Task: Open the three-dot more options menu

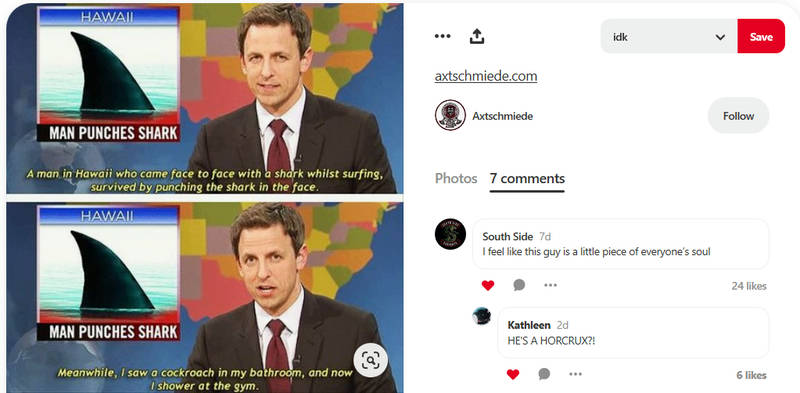Action: coord(442,36)
